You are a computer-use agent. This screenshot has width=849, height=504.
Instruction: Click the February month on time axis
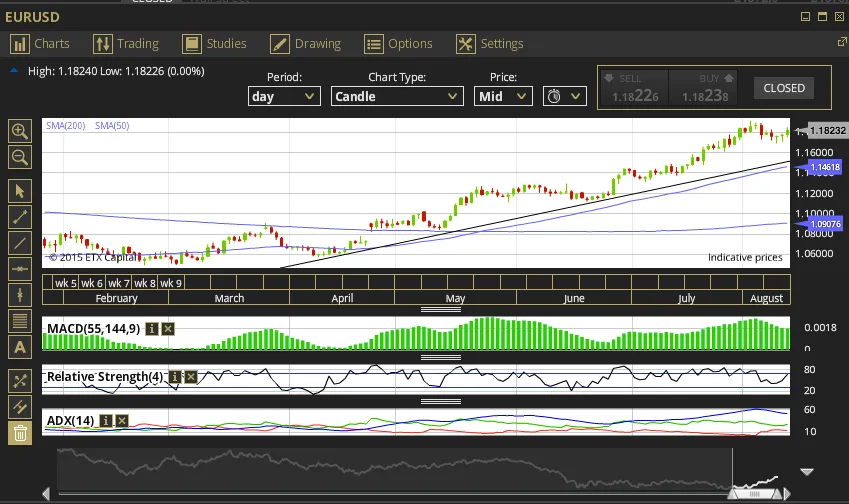click(x=116, y=298)
